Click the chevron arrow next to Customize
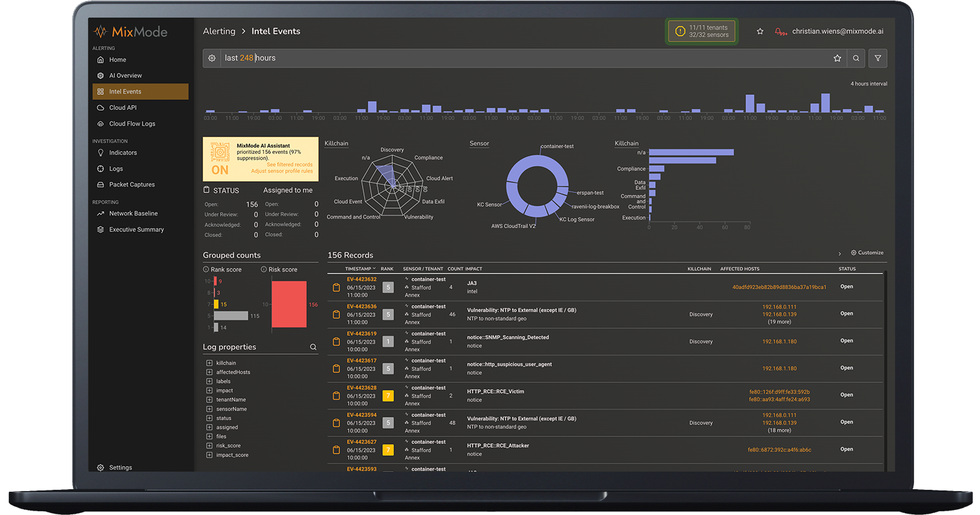The width and height of the screenshot is (980, 515). click(840, 253)
